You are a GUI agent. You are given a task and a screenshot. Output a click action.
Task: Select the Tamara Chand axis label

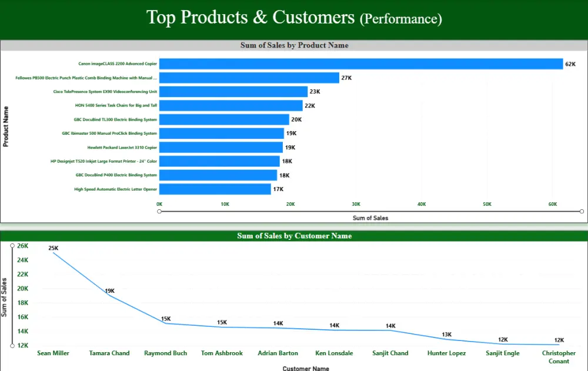tap(109, 353)
